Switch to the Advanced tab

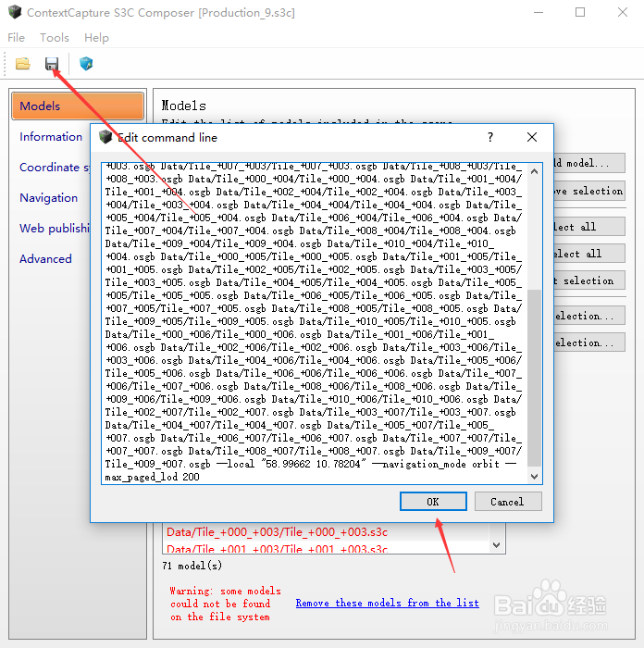click(x=45, y=258)
